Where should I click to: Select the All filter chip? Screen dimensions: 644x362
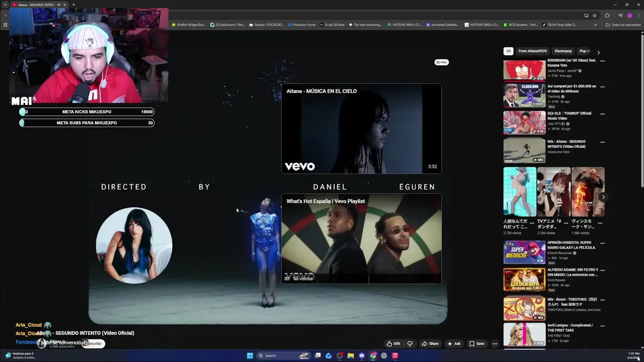pos(508,51)
